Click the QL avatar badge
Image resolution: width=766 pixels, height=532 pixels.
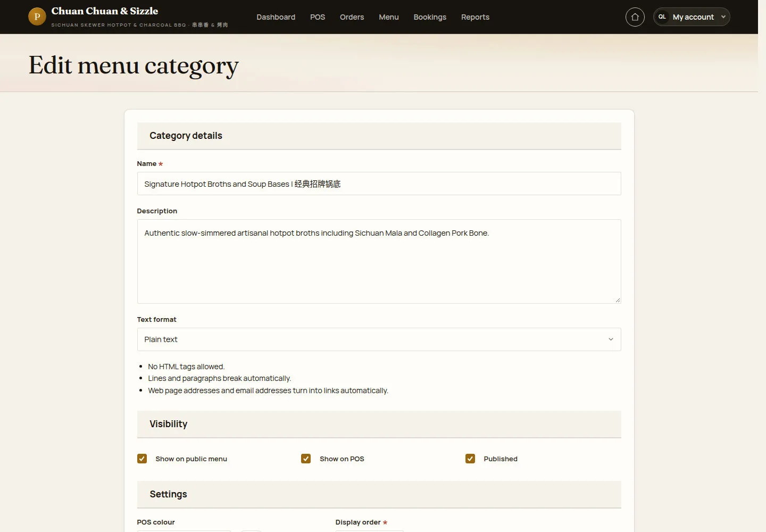[x=662, y=17]
